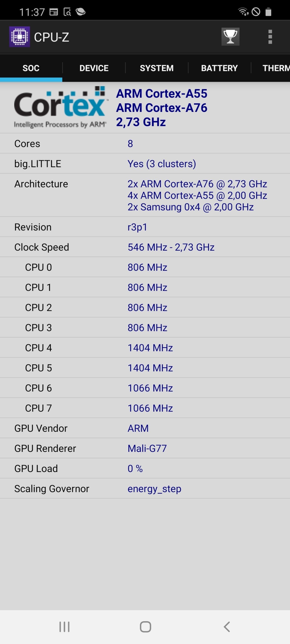The image size is (290, 644).
Task: Tap the trophy validation icon
Action: (x=230, y=37)
